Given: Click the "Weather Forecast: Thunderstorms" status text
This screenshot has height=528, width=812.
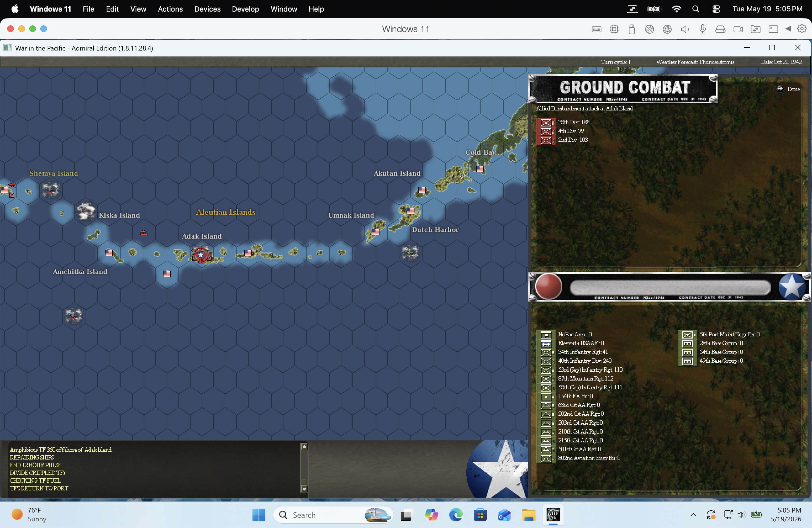Looking at the screenshot, I should [695, 62].
